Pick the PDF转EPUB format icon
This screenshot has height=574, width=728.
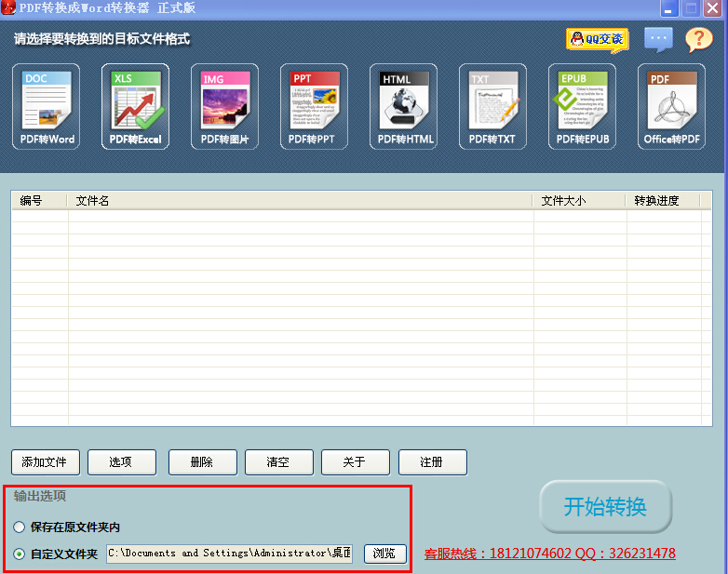[582, 106]
